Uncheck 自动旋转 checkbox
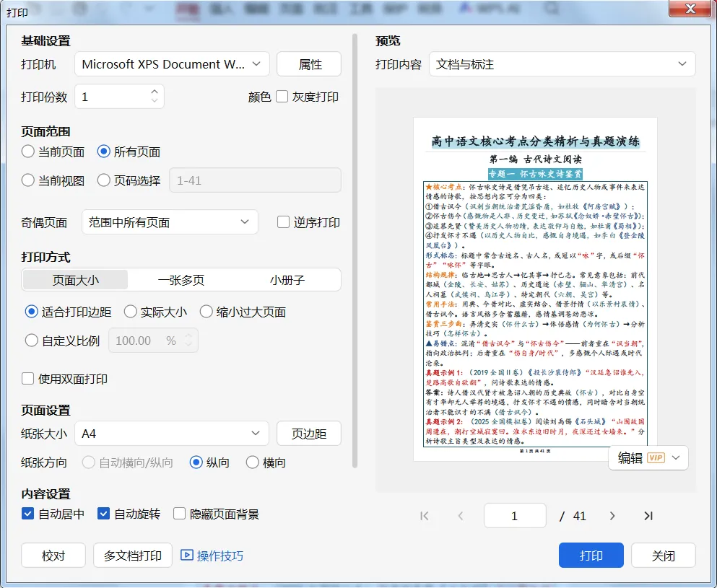This screenshot has height=588, width=717. pyautogui.click(x=104, y=514)
